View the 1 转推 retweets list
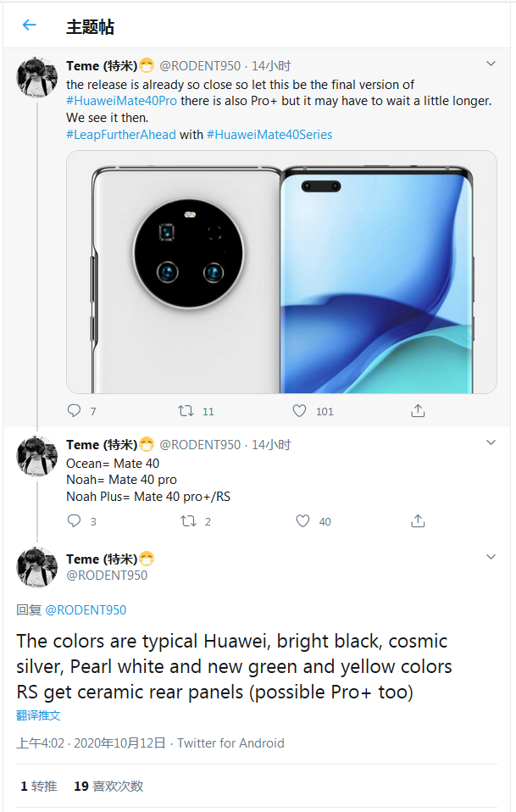Screen dimensions: 516x812 [x=39, y=786]
